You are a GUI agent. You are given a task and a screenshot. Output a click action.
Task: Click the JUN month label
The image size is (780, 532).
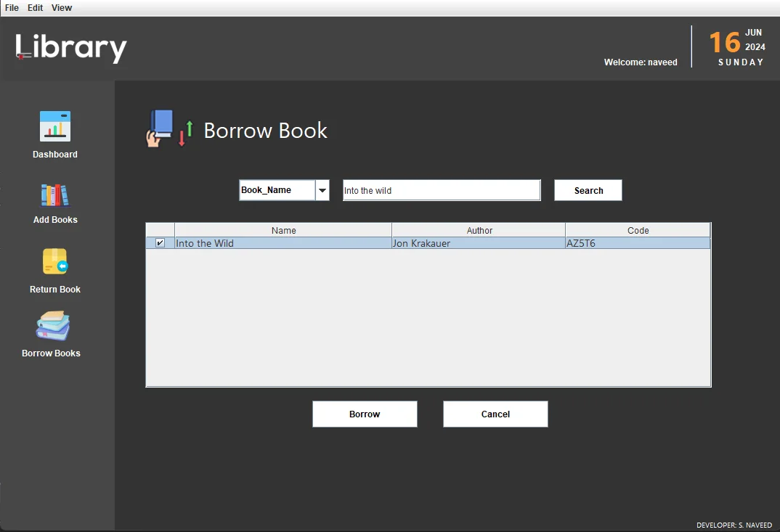click(753, 33)
